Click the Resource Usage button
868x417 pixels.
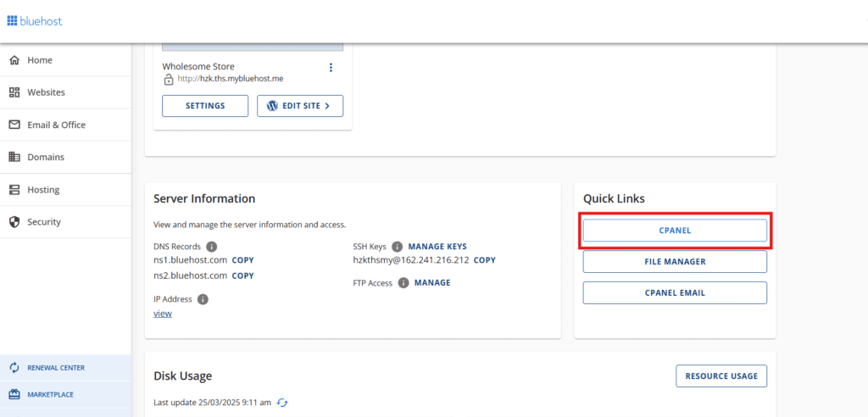[721, 376]
